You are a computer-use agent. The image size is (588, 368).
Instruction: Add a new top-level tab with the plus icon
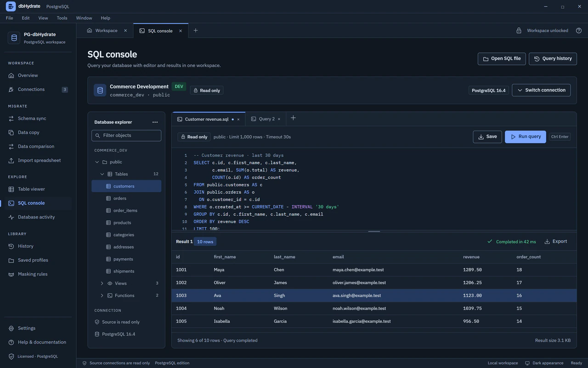click(196, 31)
